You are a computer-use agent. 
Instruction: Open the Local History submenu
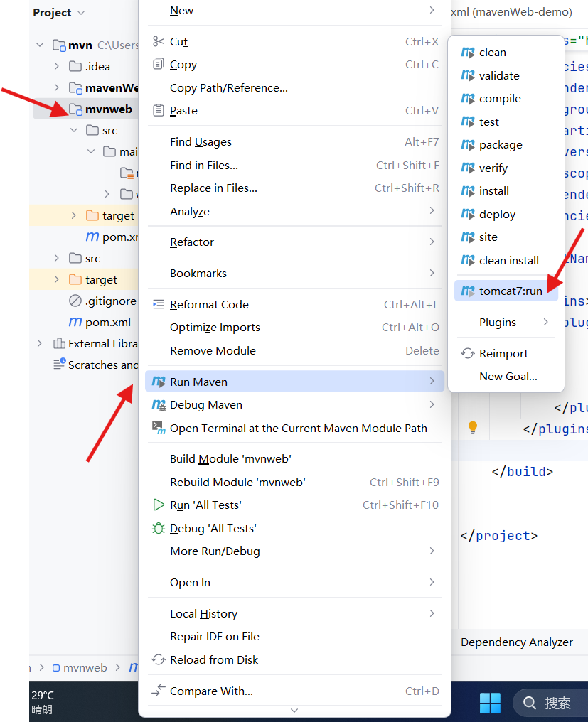294,613
